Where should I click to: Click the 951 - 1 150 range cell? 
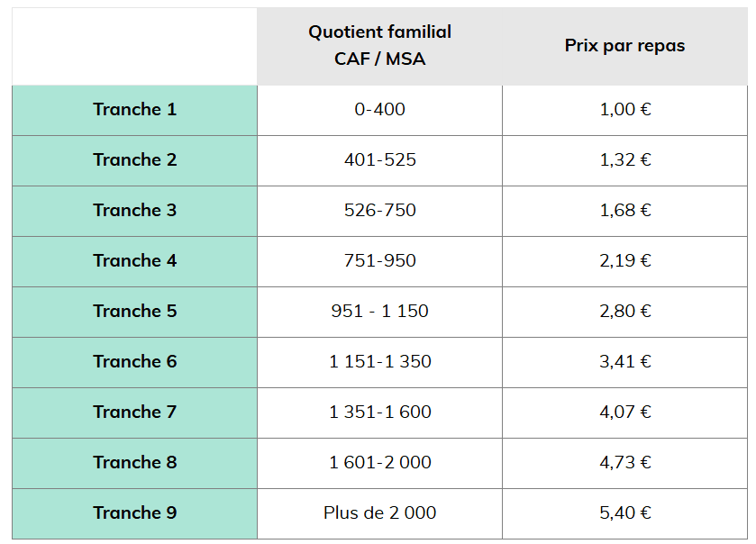[x=379, y=312]
